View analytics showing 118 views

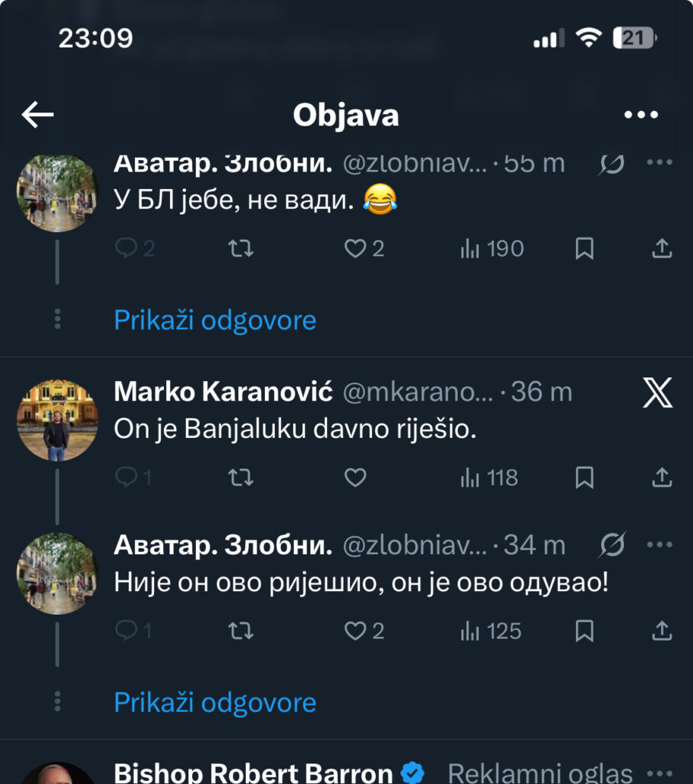pyautogui.click(x=490, y=478)
